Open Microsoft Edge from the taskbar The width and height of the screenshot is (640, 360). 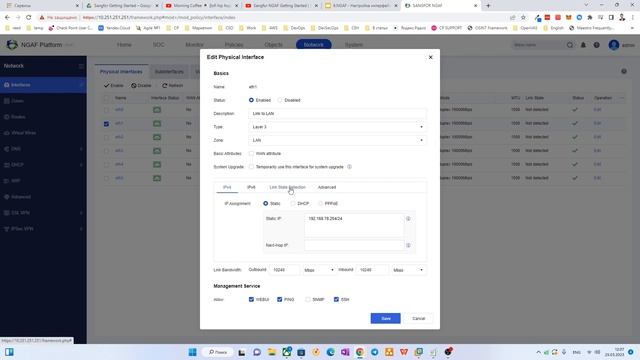click(x=330, y=352)
